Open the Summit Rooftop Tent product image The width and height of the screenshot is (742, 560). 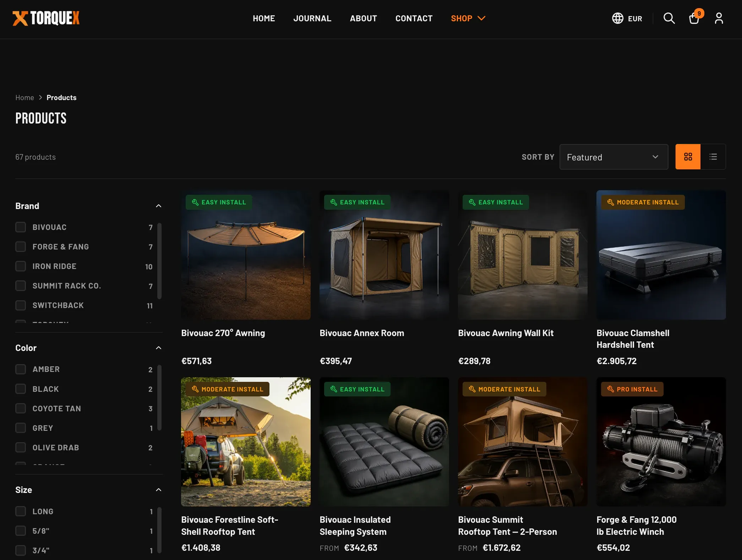click(523, 442)
